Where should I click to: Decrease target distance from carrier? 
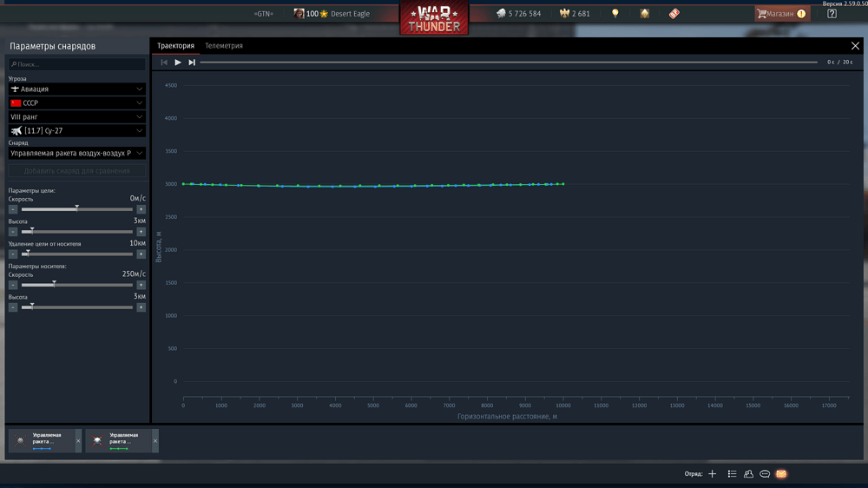13,254
